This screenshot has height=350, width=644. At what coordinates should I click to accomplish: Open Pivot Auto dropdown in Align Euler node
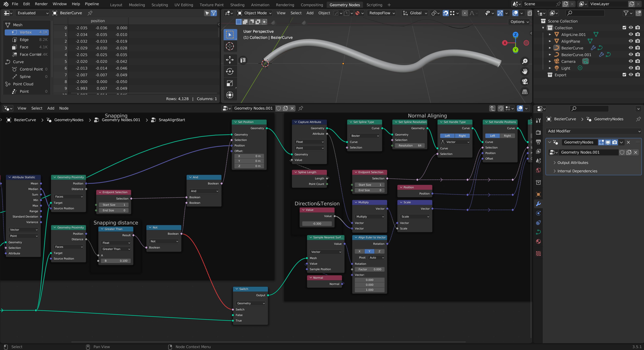point(376,258)
